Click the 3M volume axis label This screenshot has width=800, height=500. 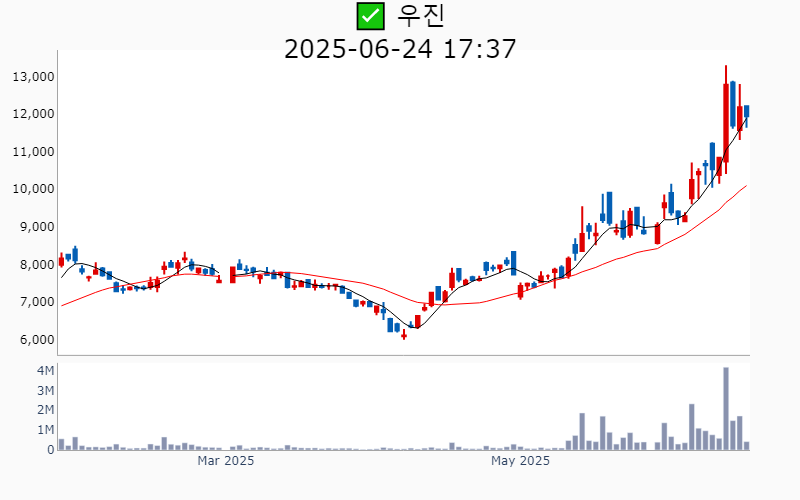coord(45,391)
